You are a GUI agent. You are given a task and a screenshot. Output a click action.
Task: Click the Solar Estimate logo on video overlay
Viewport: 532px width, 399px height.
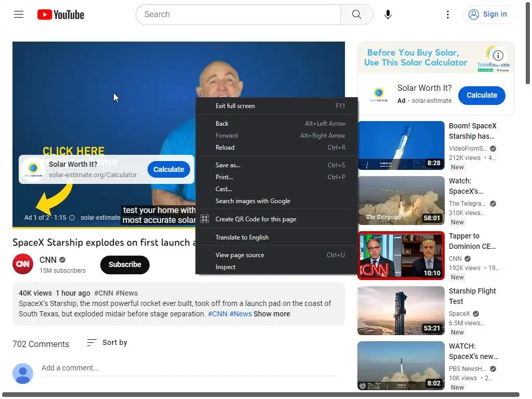click(33, 170)
